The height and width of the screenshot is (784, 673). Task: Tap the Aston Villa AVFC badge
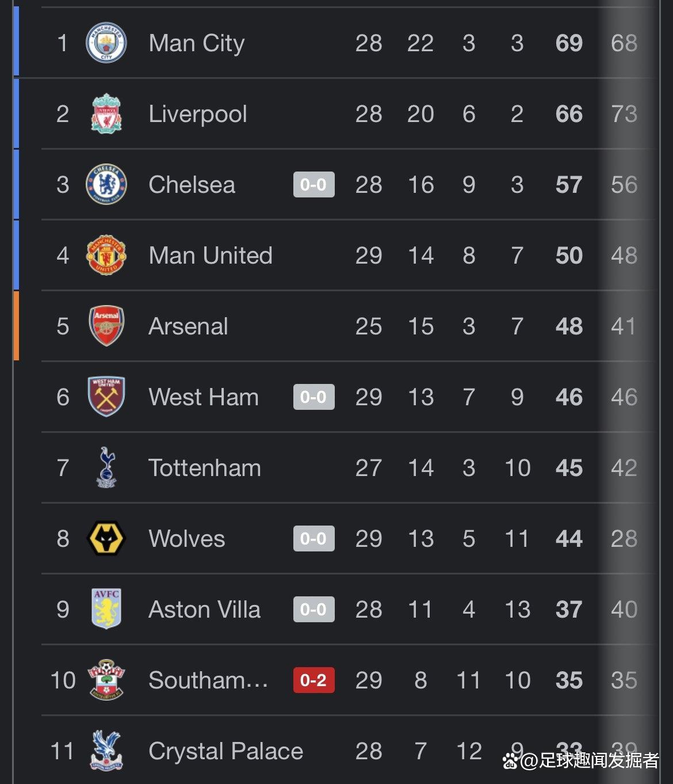coord(106,609)
